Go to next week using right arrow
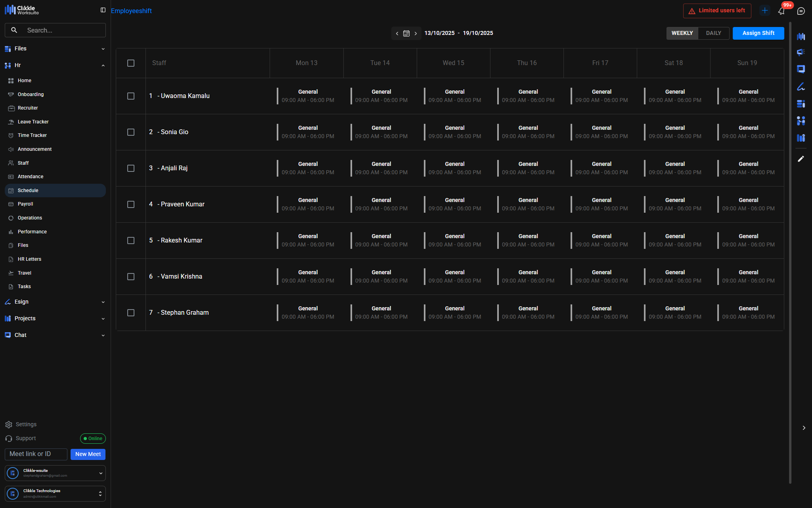This screenshot has height=508, width=812. click(x=416, y=33)
